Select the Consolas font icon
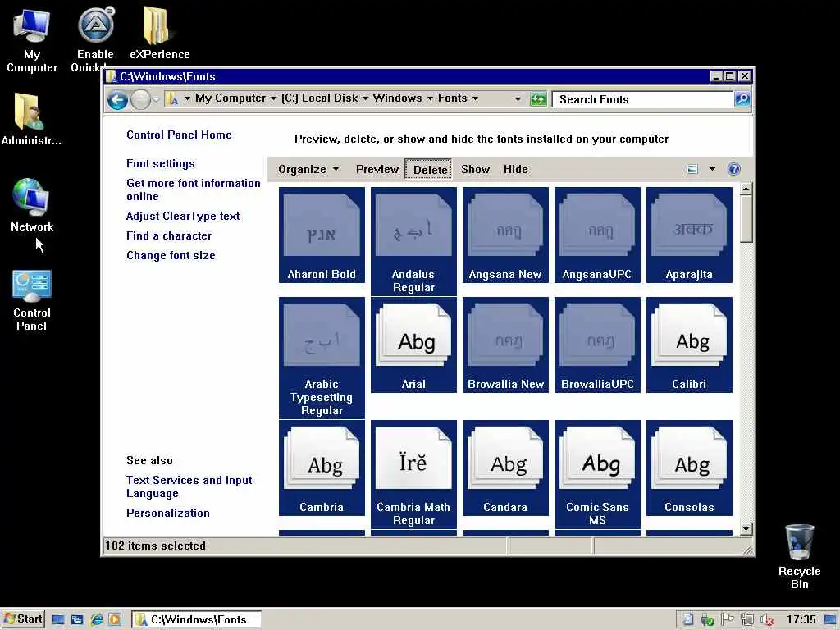The height and width of the screenshot is (630, 840). (x=689, y=468)
